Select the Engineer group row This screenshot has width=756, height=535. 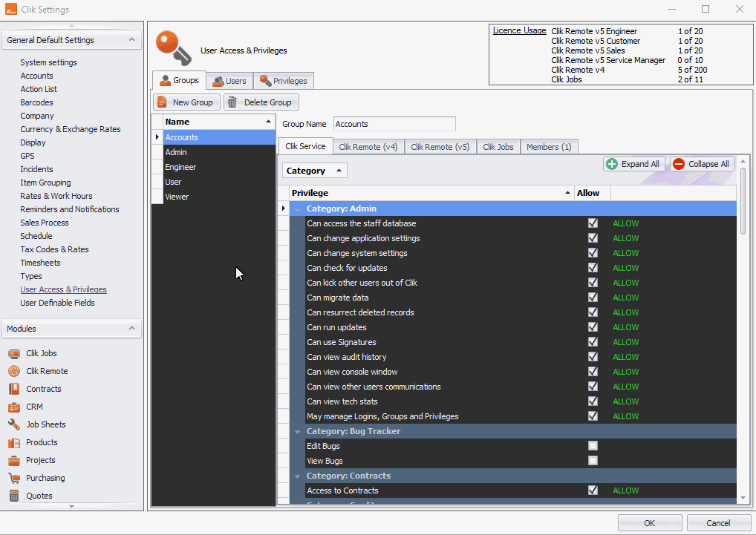[219, 167]
